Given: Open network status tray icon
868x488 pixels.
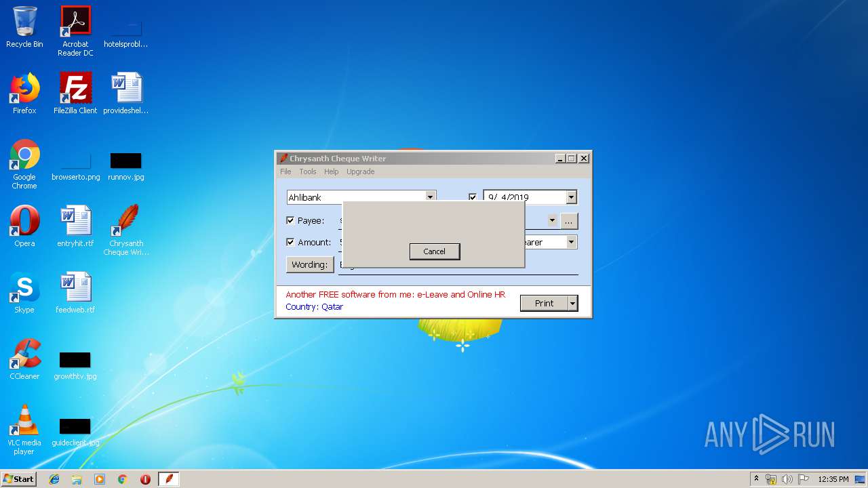Looking at the screenshot, I should (x=771, y=479).
